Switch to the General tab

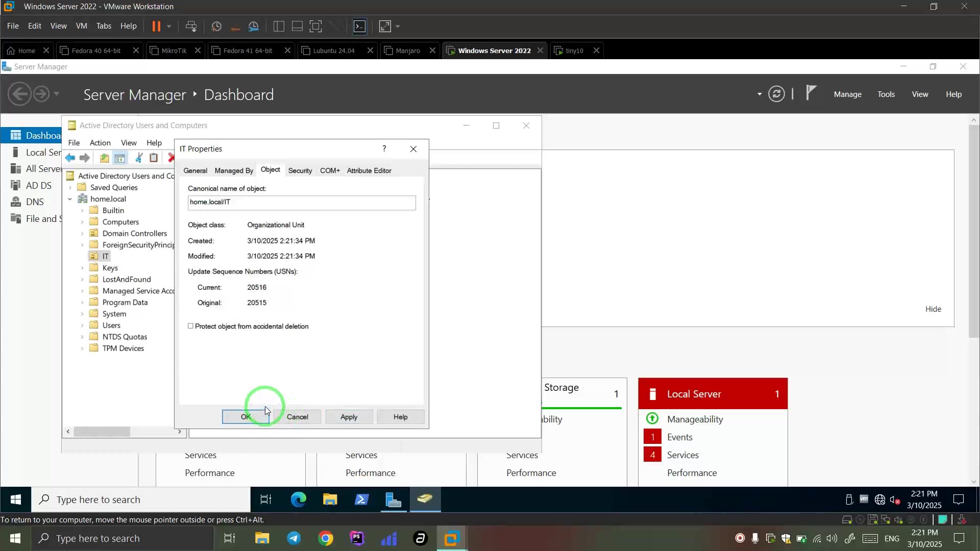point(195,171)
